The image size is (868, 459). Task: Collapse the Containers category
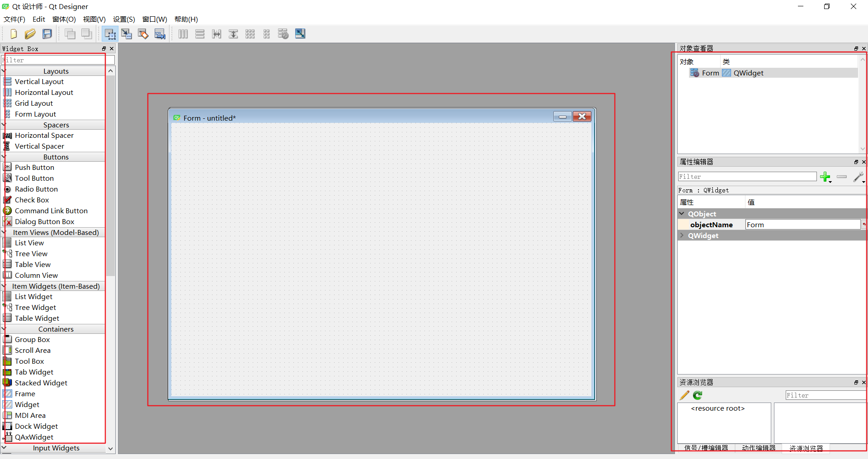pos(4,329)
